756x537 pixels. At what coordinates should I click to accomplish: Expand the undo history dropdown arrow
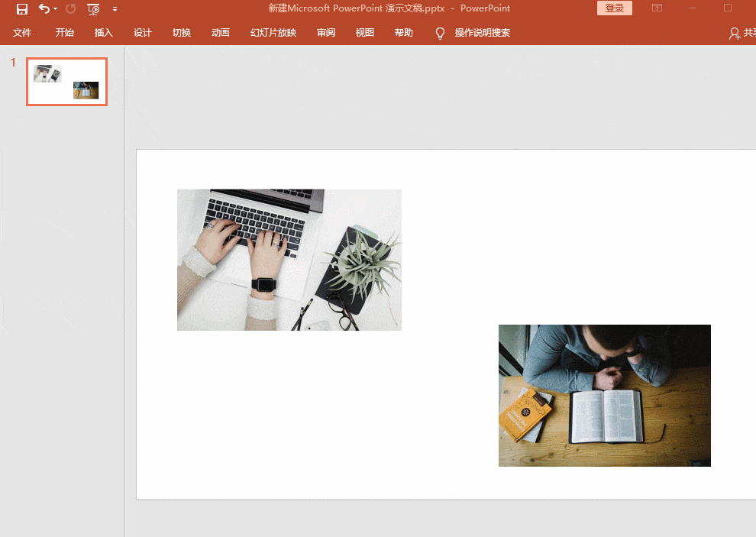(x=56, y=8)
